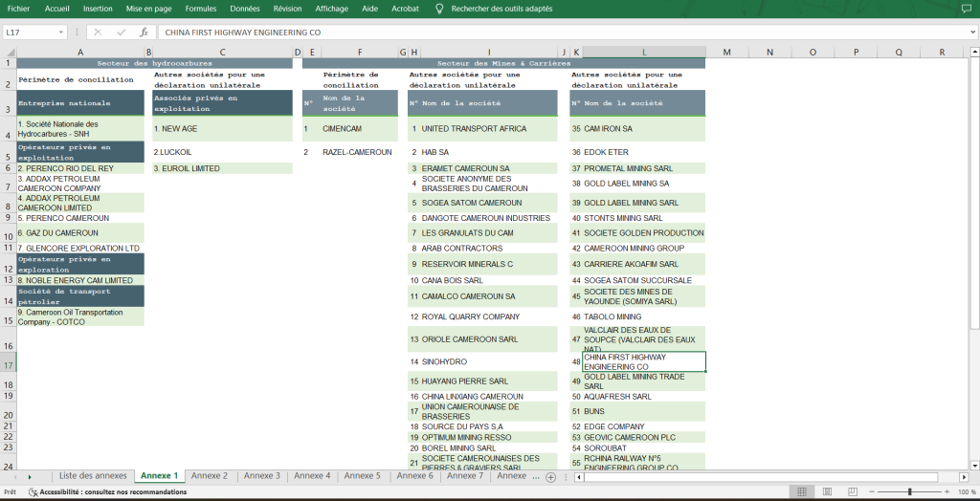Click the lightbulb search icon

[439, 9]
